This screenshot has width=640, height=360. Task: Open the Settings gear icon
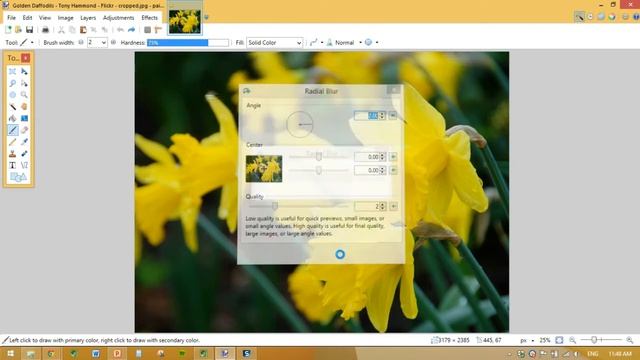click(625, 17)
